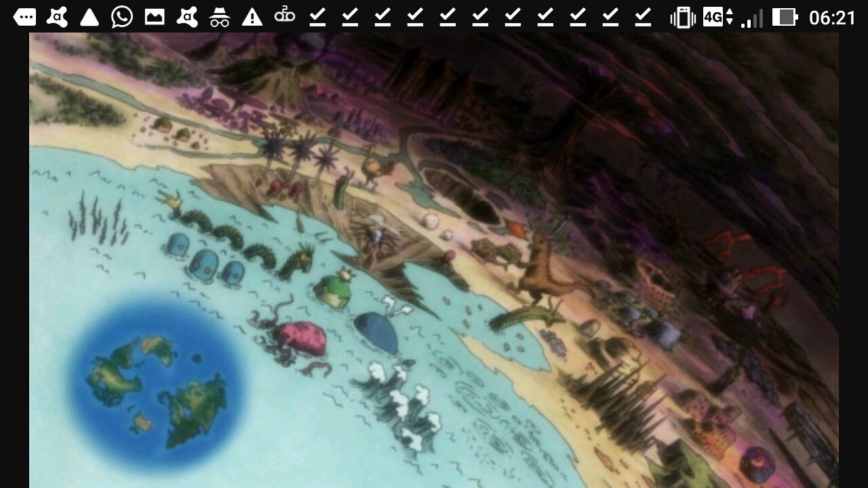The image size is (868, 488).
Task: Open the WhatsApp notification icon
Action: coord(122,17)
